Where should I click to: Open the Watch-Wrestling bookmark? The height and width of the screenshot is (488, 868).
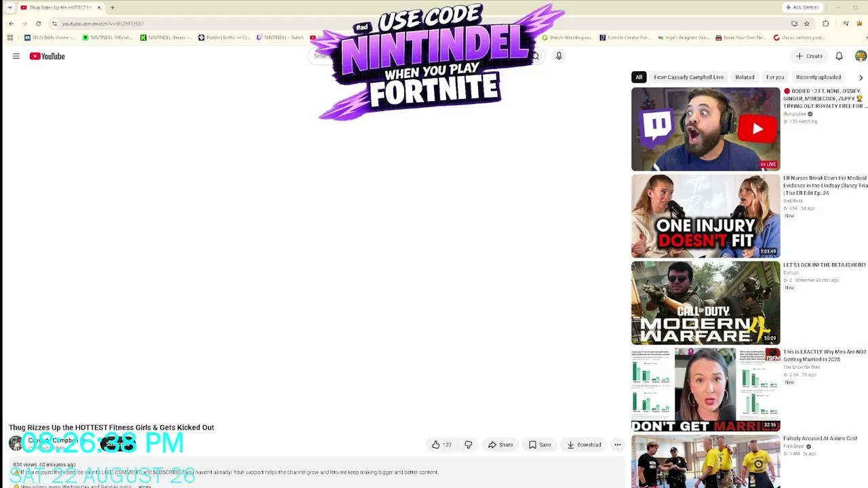point(567,38)
